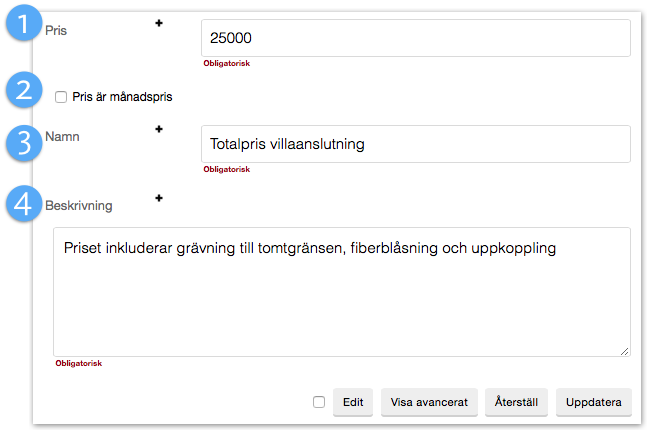Click the Pris är månadspris label text
The height and width of the screenshot is (435, 651).
click(129, 97)
